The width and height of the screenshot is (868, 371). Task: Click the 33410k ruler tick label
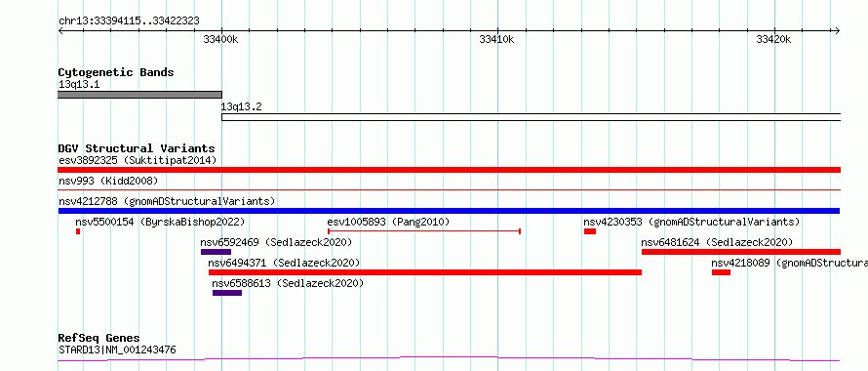(x=496, y=39)
